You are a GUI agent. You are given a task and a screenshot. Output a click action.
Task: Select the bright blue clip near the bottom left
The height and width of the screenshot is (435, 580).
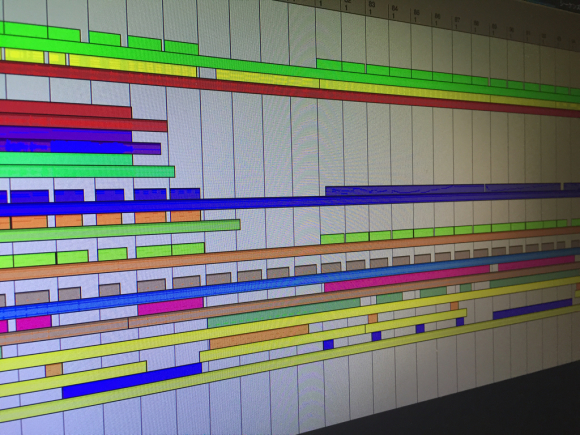pos(132,380)
